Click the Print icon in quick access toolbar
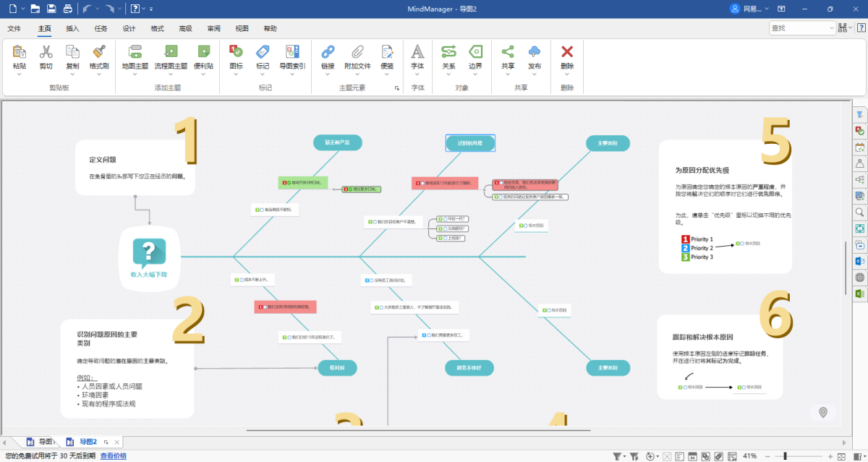The width and height of the screenshot is (868, 462). pyautogui.click(x=67, y=9)
